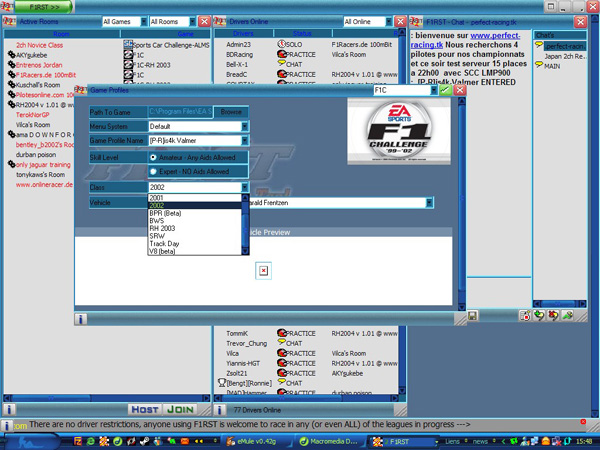Choose 2002 in the Class list
600x450 pixels.
coord(195,205)
